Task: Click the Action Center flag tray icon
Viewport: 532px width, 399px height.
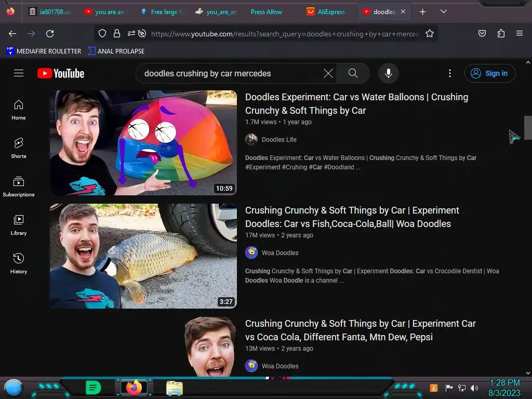Action: pyautogui.click(x=449, y=388)
